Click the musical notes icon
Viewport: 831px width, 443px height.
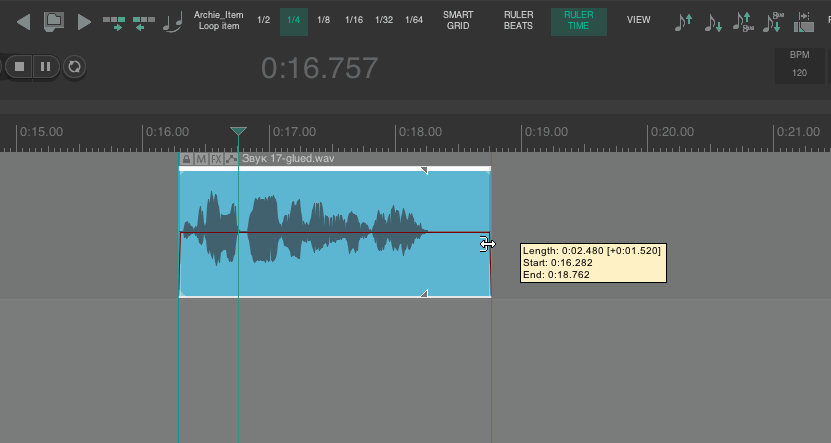173,21
